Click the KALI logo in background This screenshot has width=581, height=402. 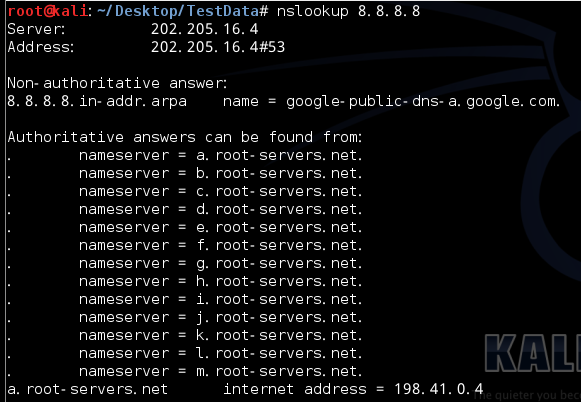coord(532,352)
